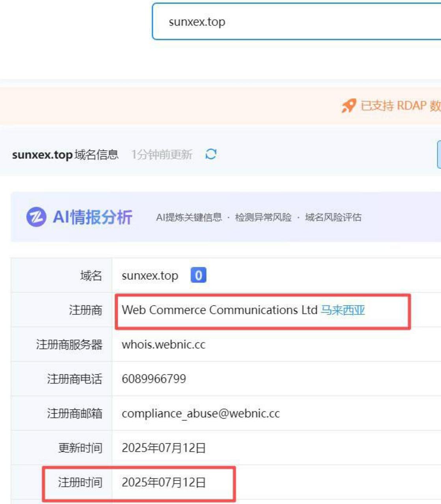Click the rocket icon in the RDAP banner
Image resolution: width=441 pixels, height=504 pixels.
(x=349, y=106)
